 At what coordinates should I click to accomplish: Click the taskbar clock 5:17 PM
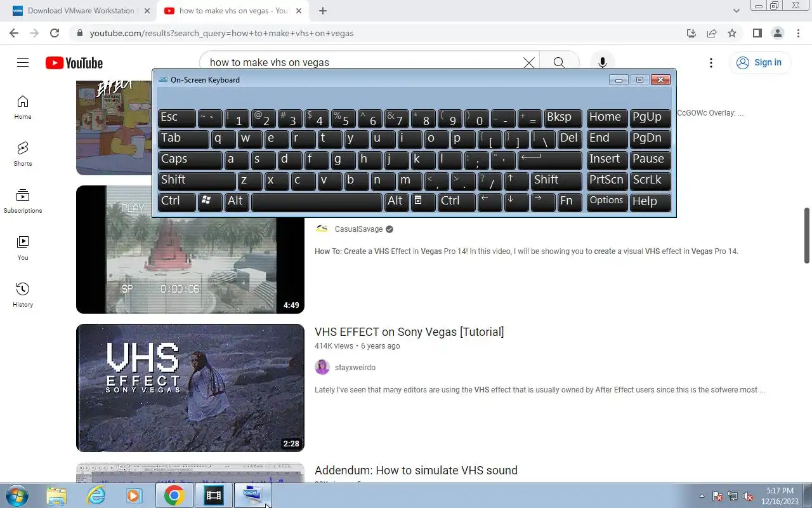coord(780,496)
